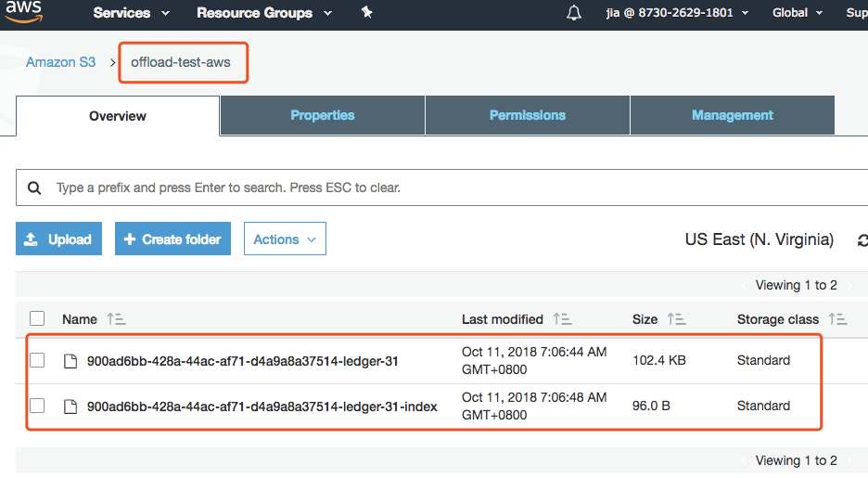Expand the Services dropdown menu

point(131,13)
